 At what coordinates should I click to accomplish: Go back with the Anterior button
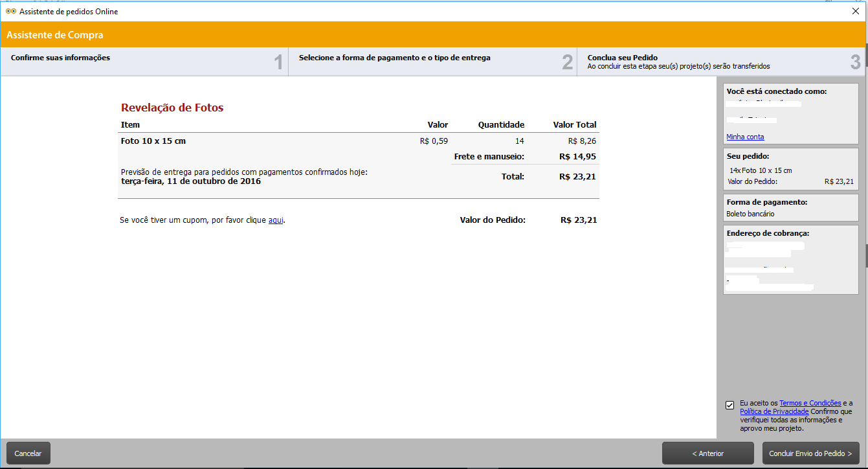click(707, 453)
